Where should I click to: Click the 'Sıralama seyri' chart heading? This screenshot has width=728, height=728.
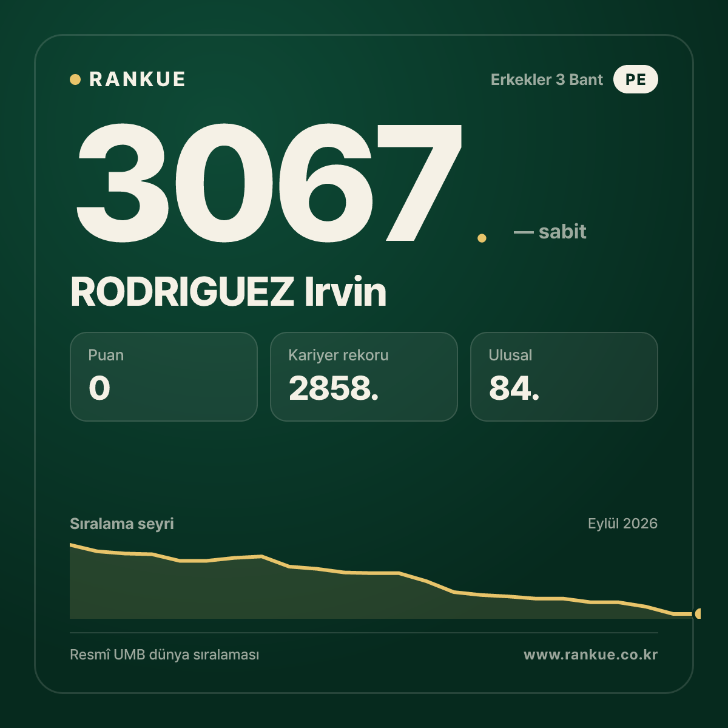122,524
